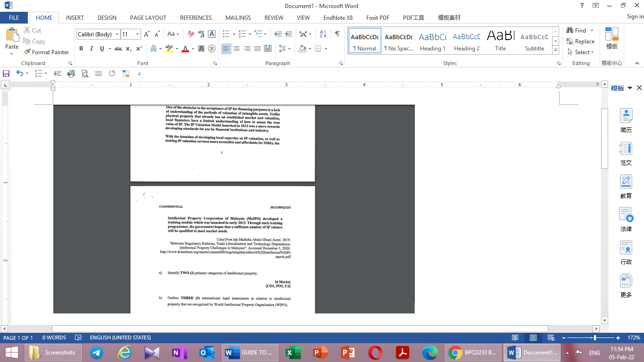Enable center text alignment
The height and width of the screenshot is (362, 644).
point(236,49)
